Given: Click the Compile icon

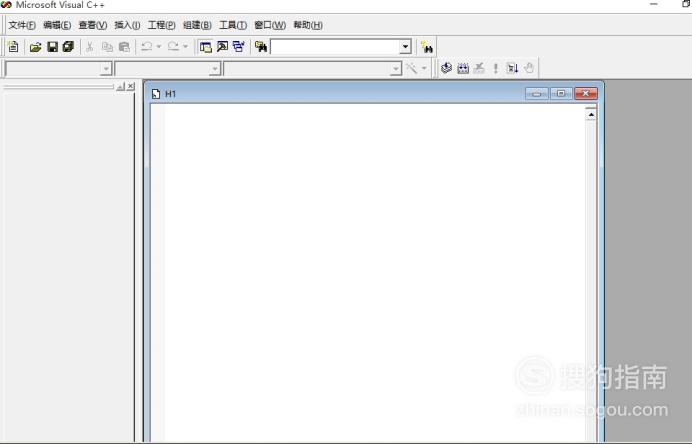Looking at the screenshot, I should pyautogui.click(x=446, y=68).
